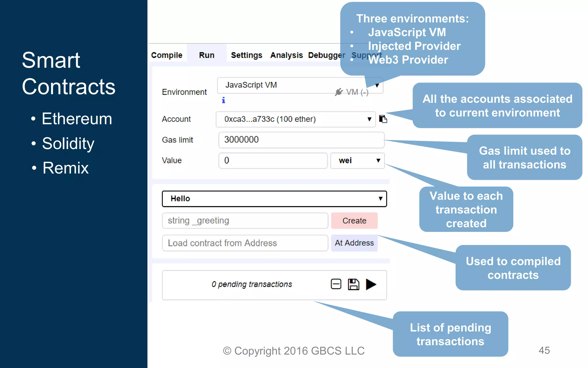Click the copy account address icon
Viewport: 588px width, 368px height.
tap(383, 119)
